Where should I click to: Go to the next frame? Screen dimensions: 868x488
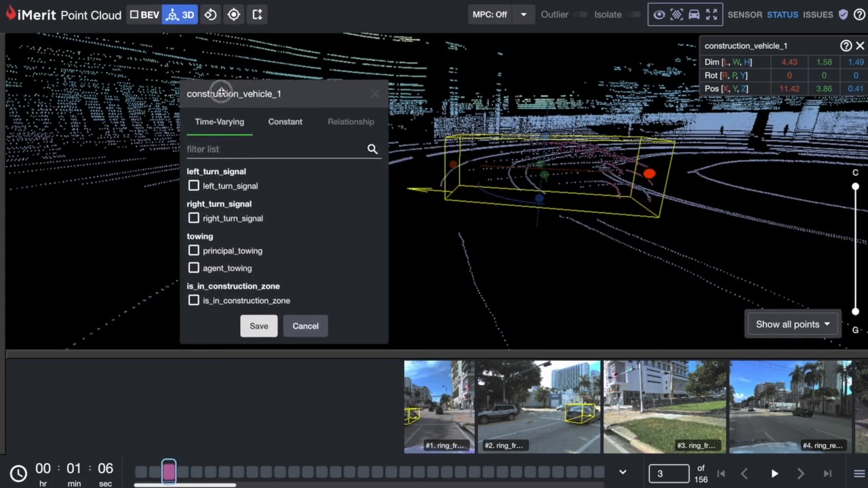pyautogui.click(x=801, y=474)
